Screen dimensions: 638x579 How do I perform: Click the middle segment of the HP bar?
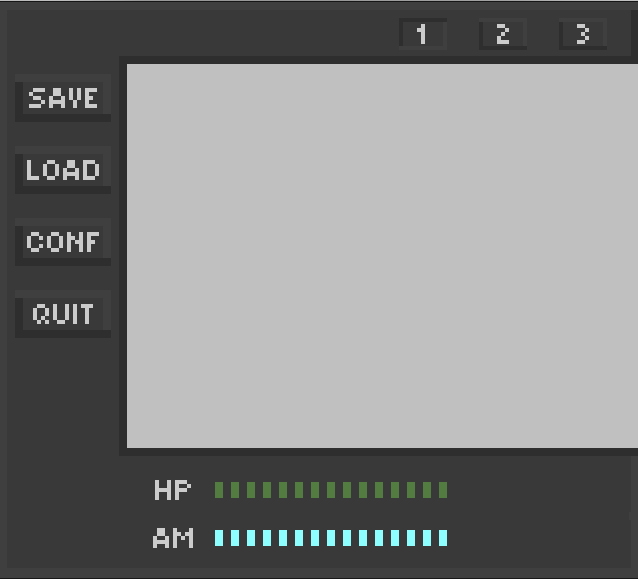tap(331, 490)
